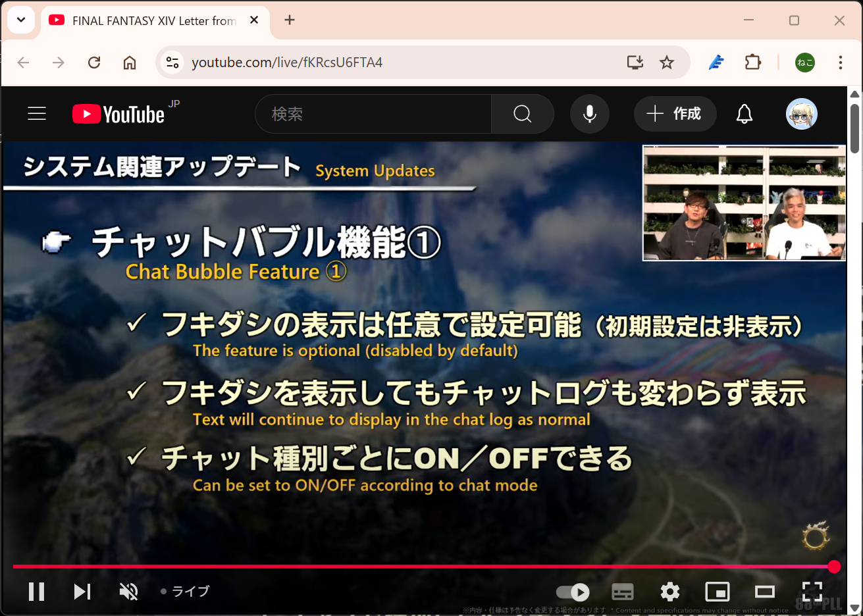Click the scrollbar down arrow
Viewport: 863px width, 616px height.
pos(854,609)
